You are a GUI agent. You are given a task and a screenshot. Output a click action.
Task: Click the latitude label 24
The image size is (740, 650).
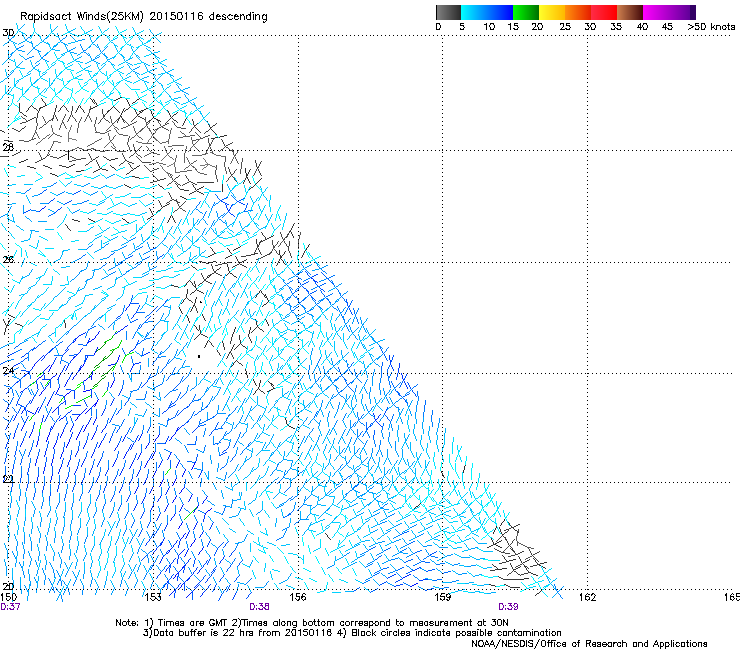[x=8, y=371]
